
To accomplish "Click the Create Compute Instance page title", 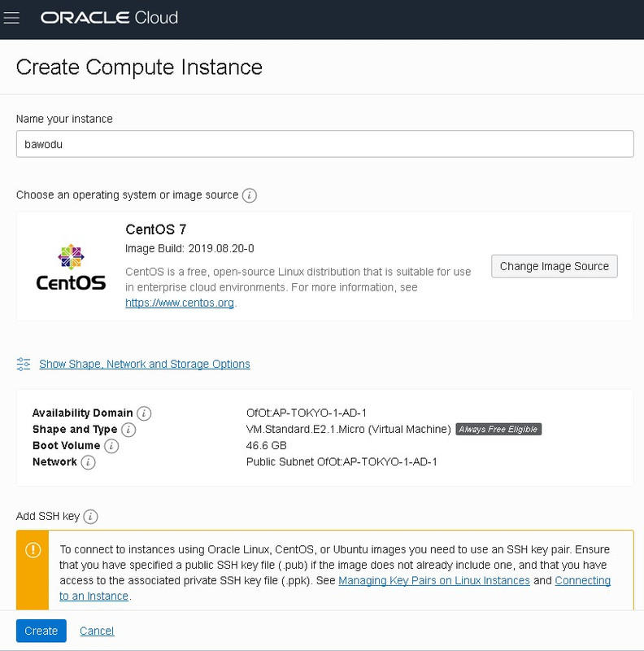I will (x=139, y=68).
